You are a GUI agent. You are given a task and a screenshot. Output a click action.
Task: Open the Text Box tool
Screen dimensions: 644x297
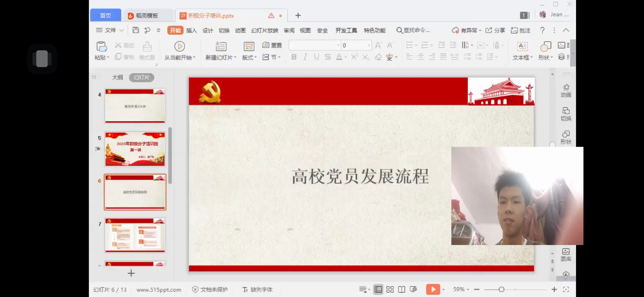522,46
